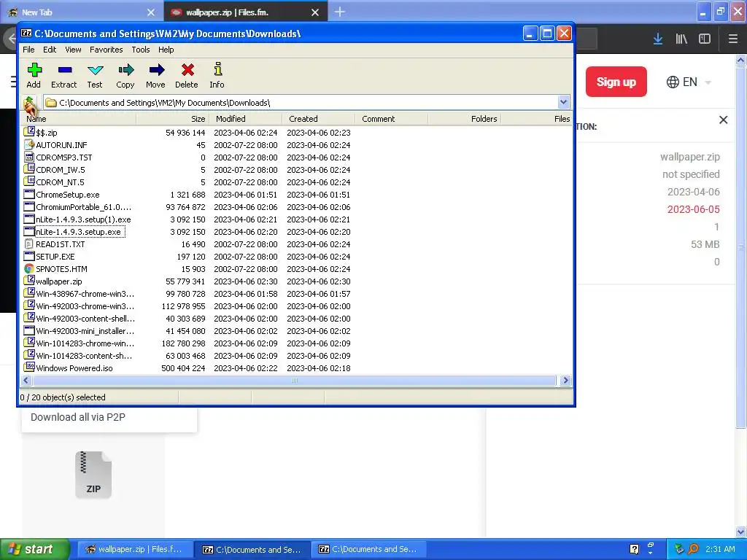Select nLite-1.4.9.3.setup(1).exe row
This screenshot has width=747, height=560.
point(296,219)
